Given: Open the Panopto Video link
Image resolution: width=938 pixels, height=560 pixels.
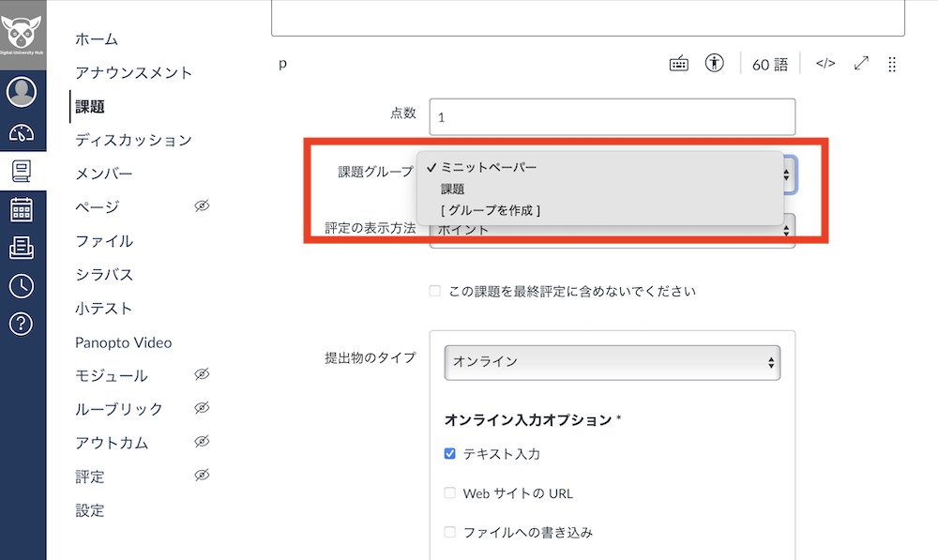Looking at the screenshot, I should click(x=123, y=342).
